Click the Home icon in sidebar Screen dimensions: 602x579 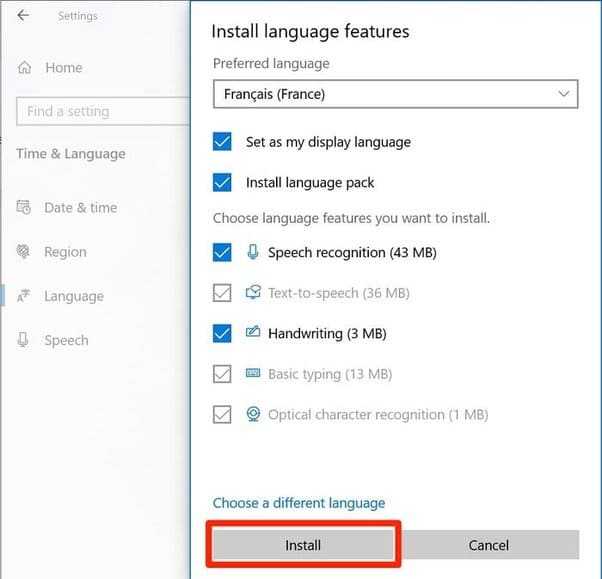pos(24,68)
